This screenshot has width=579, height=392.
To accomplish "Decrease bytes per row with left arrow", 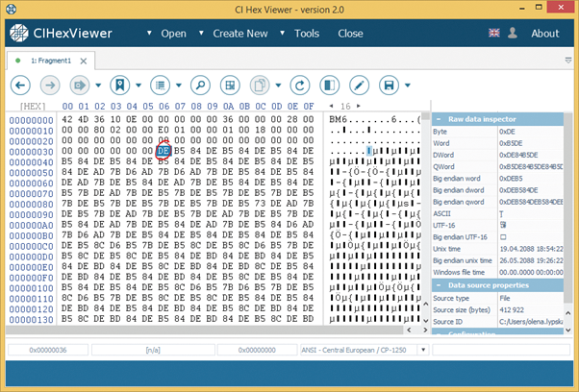I will click(331, 107).
